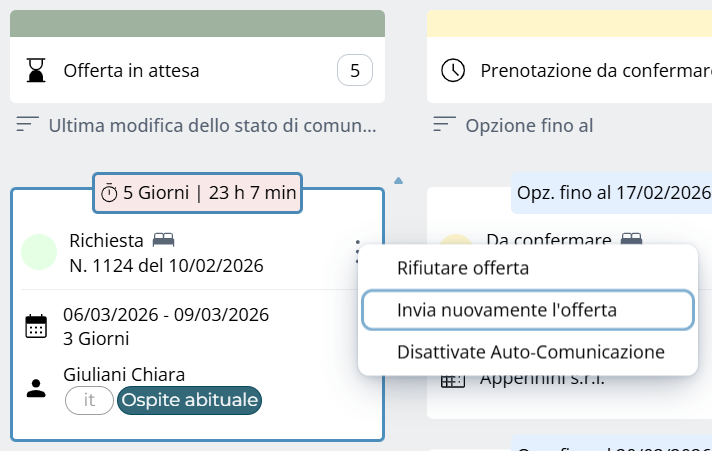Select Disattivate Auto-Comunicazione in the menu
The height and width of the screenshot is (451, 712).
pyautogui.click(x=530, y=352)
